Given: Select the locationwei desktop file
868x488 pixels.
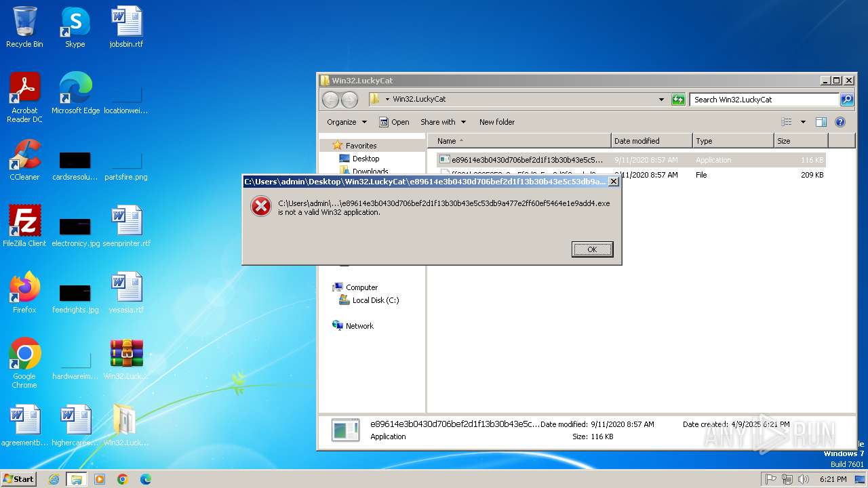Looking at the screenshot, I should tap(126, 99).
